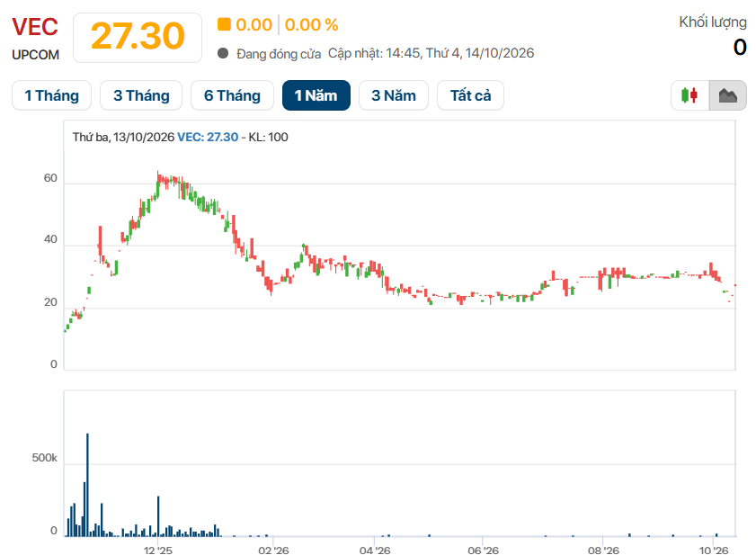Screen dimensions: 756x555
Task: Click the KL: 100 tooltip value
Action: pos(268,137)
